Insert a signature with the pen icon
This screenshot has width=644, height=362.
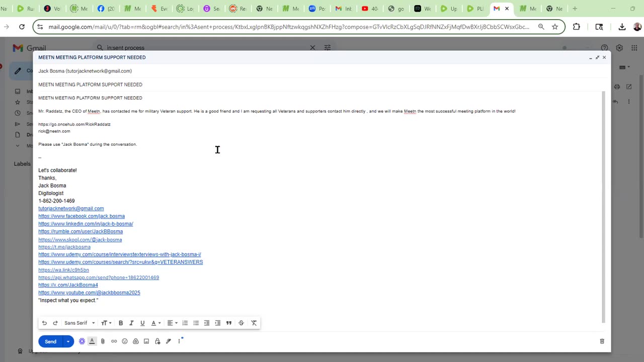(169, 341)
